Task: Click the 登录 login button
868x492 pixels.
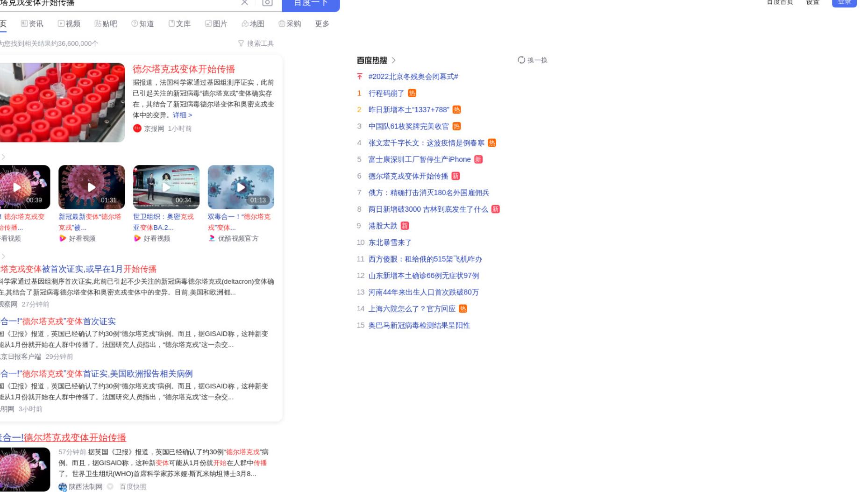Action: click(x=844, y=3)
